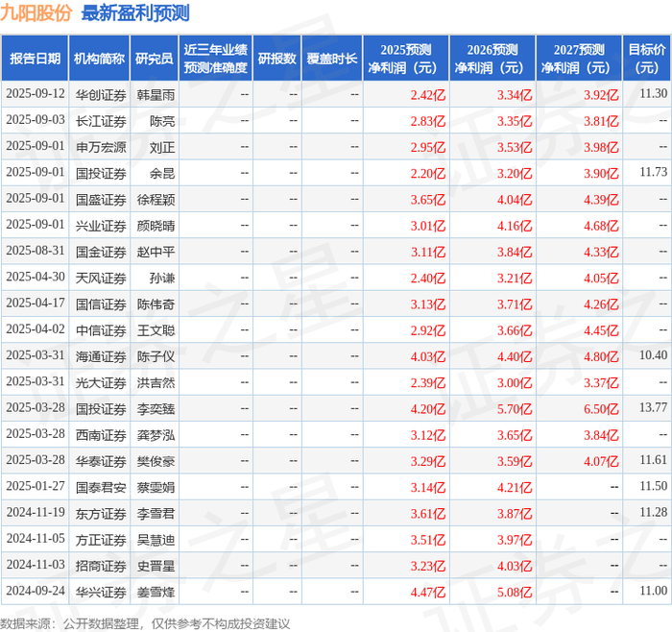Viewport: 672px width, 632px height.
Task: Select 光大证券 institution cell
Action: point(101,382)
